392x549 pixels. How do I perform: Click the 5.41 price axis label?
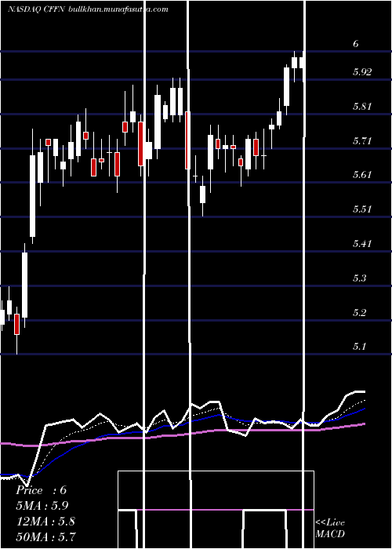point(362,243)
